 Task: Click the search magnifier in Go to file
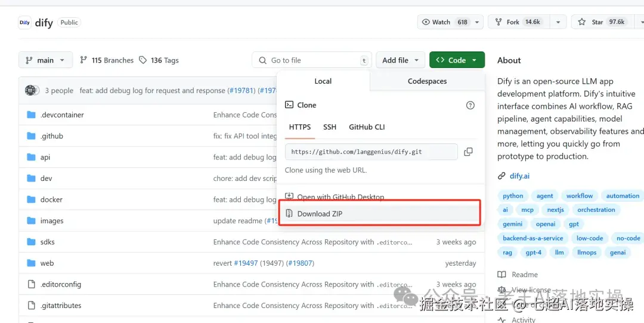click(x=262, y=60)
